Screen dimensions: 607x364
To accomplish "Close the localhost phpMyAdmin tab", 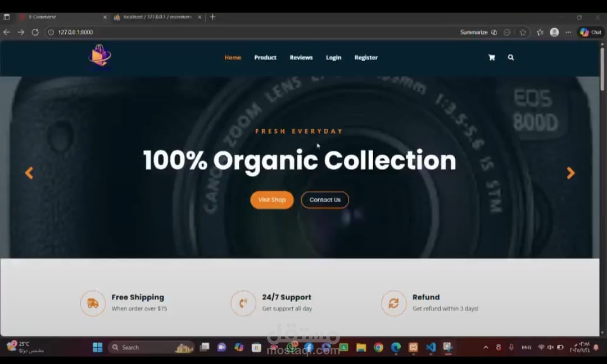I will point(200,17).
